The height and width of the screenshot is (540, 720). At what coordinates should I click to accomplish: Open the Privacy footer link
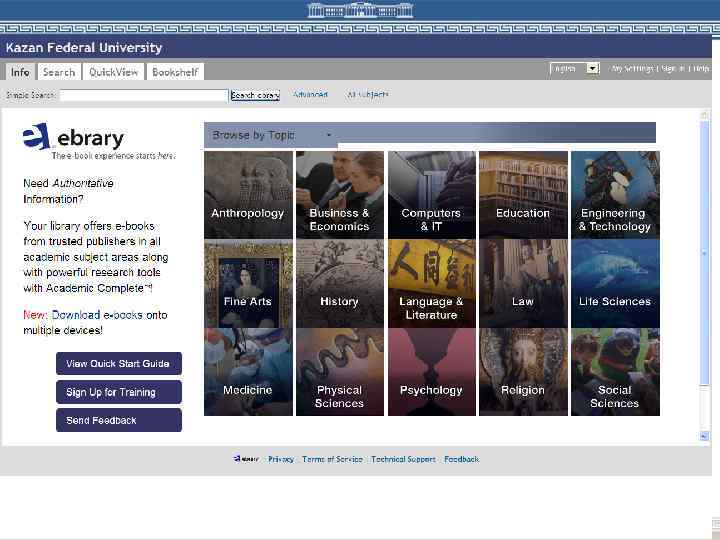[x=281, y=459]
